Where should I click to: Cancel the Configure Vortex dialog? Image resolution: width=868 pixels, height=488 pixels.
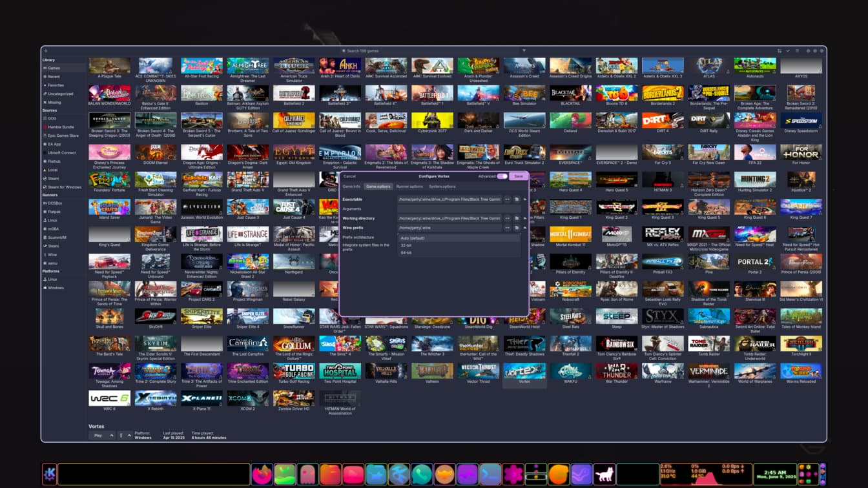tap(349, 176)
